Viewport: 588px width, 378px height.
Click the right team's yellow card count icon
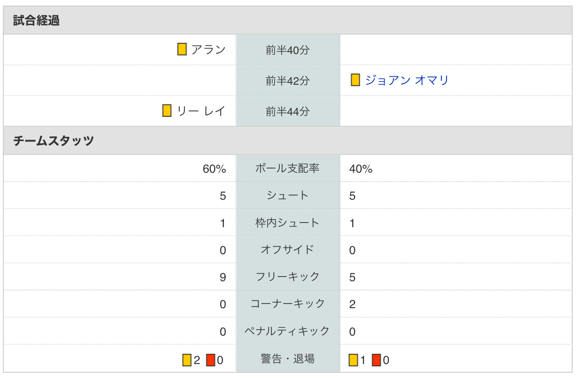[x=353, y=360]
